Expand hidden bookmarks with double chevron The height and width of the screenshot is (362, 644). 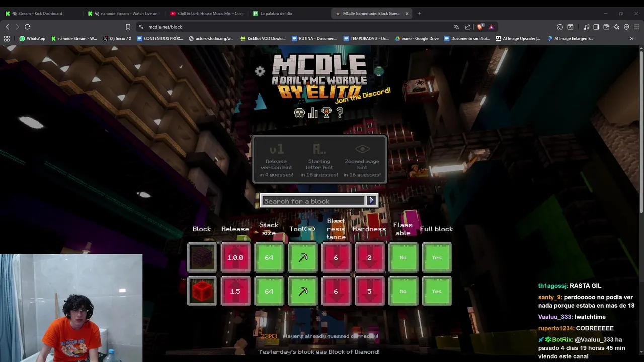[632, 38]
